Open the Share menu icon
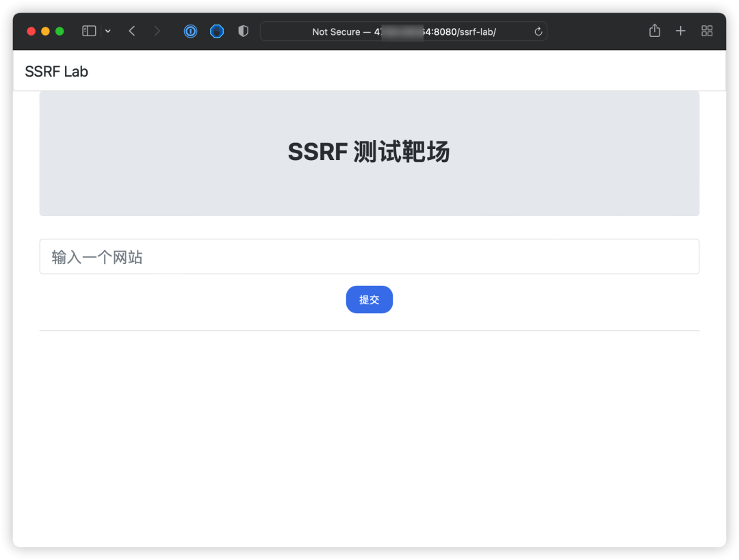This screenshot has height=560, width=739. [655, 31]
